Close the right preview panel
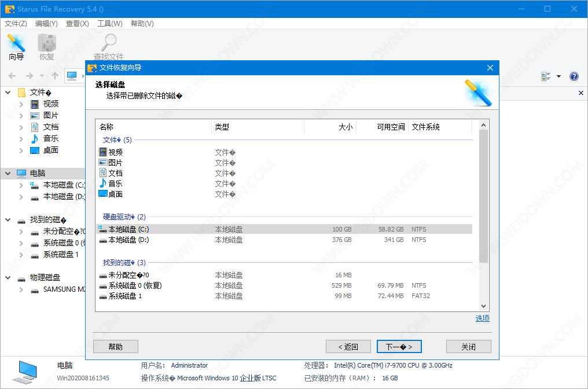 (581, 93)
